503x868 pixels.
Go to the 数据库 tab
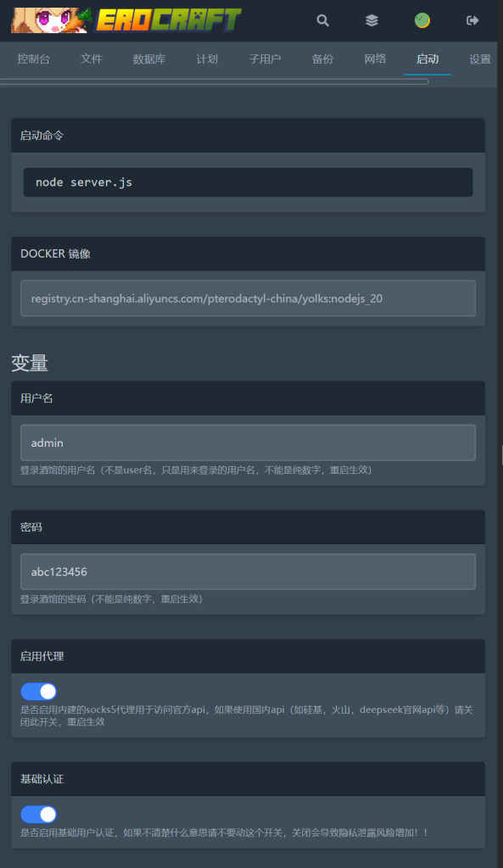149,58
